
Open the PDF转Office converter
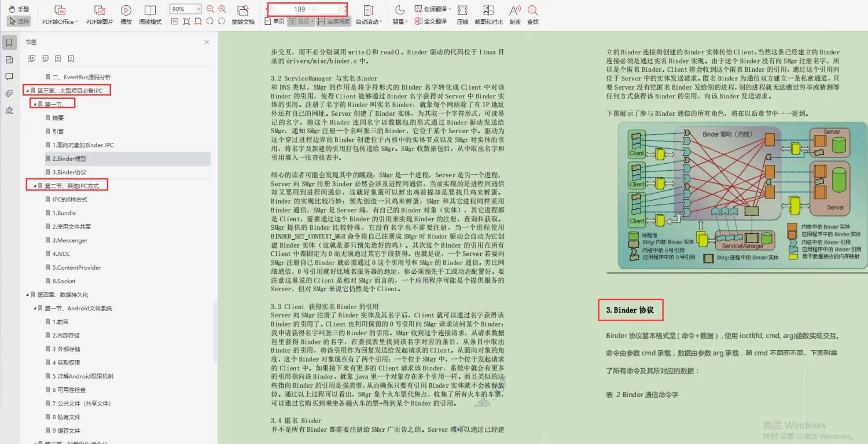click(x=60, y=16)
